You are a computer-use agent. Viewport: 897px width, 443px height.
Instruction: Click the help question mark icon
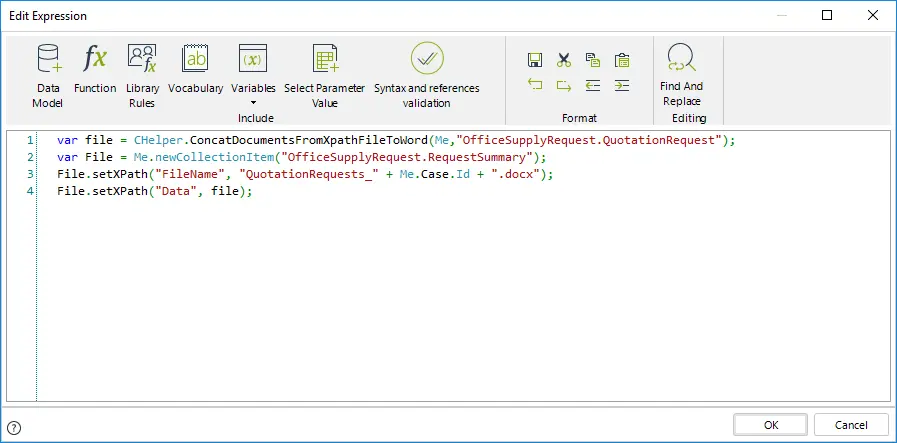pos(15,428)
